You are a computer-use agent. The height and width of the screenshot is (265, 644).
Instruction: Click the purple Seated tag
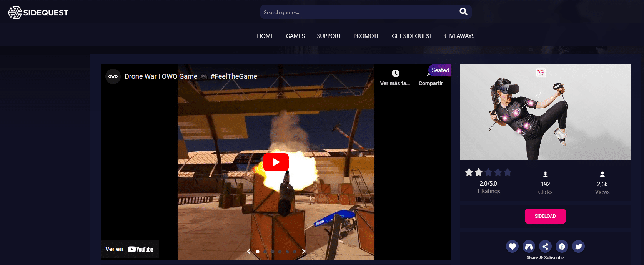coord(440,70)
